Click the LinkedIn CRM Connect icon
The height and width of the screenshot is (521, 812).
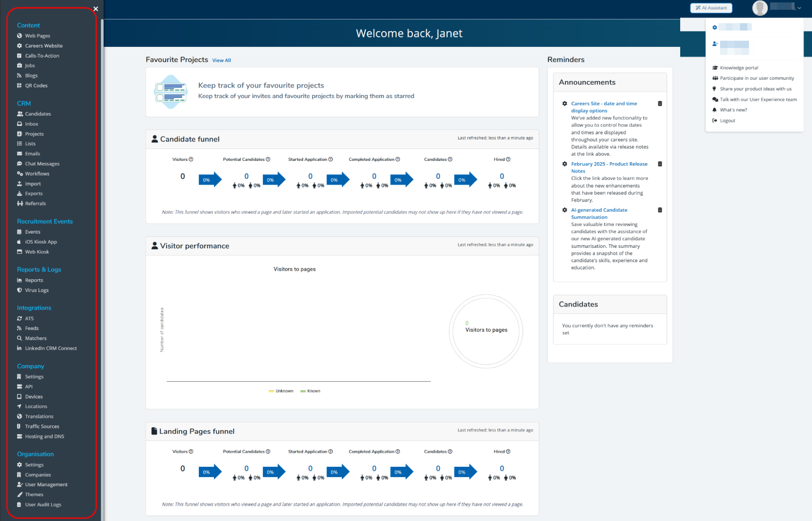coord(19,348)
